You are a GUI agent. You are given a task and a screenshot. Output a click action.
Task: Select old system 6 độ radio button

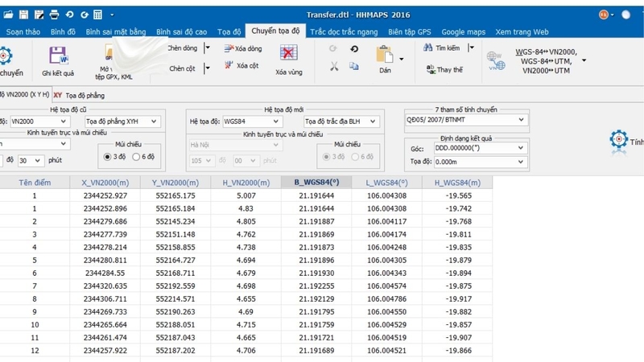tap(136, 157)
